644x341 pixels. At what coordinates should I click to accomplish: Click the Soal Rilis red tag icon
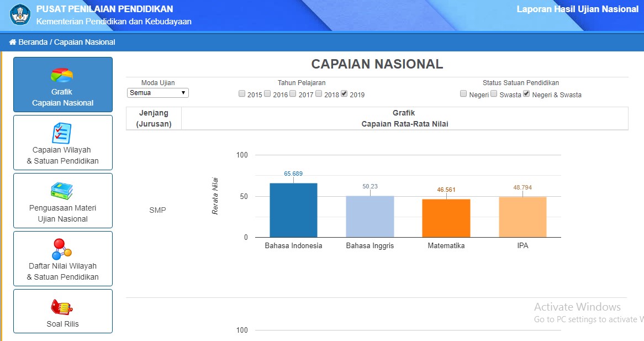click(x=62, y=307)
